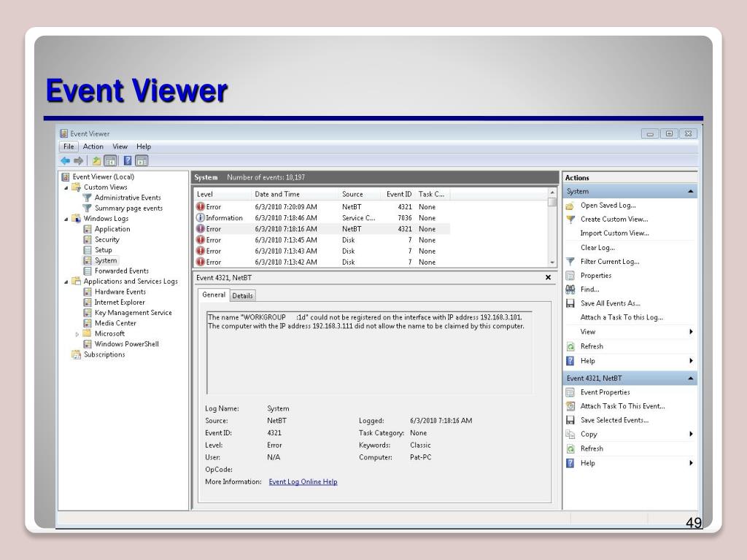The height and width of the screenshot is (560, 747).
Task: Click Refresh directly below the View action
Action: pyautogui.click(x=592, y=346)
